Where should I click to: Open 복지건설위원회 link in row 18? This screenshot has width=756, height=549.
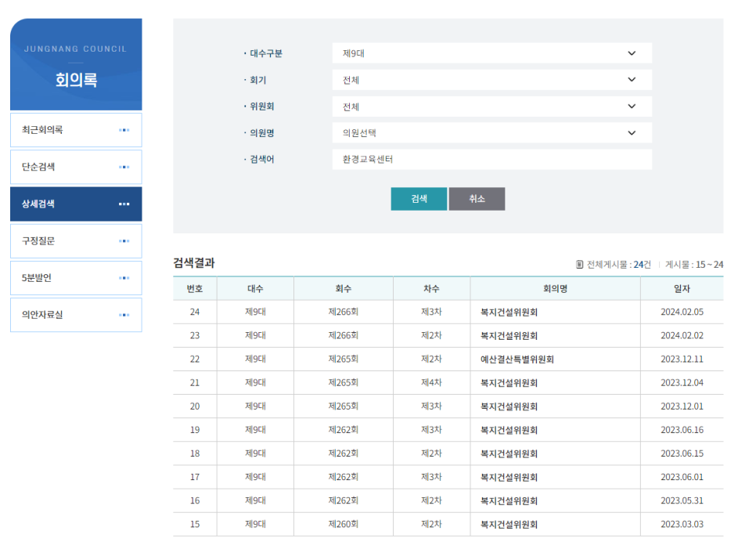tap(509, 454)
